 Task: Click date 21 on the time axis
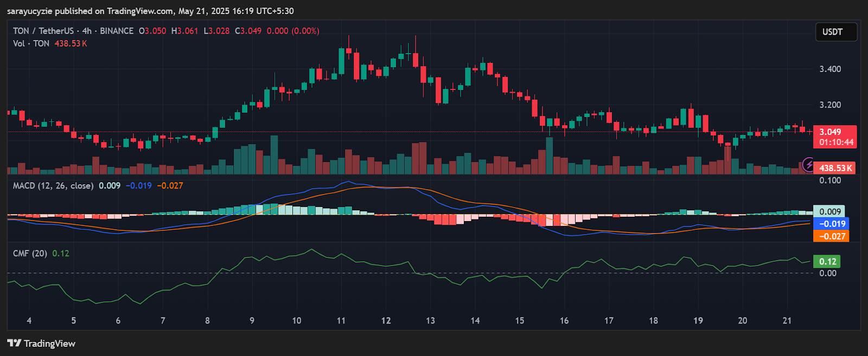point(787,320)
